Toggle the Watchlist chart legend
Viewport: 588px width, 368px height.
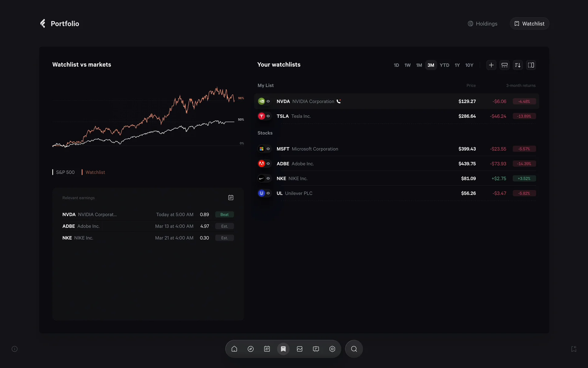click(x=95, y=172)
